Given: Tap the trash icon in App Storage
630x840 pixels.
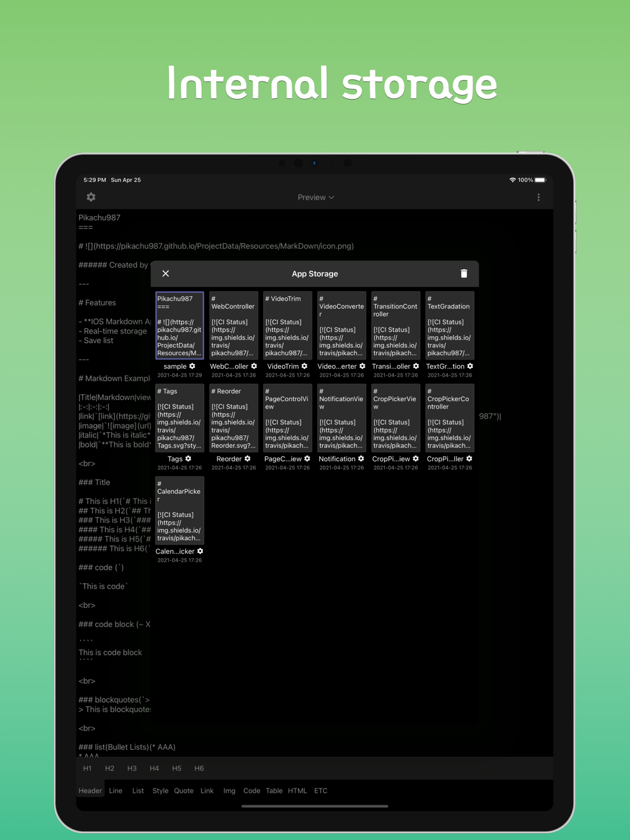Looking at the screenshot, I should tap(464, 273).
